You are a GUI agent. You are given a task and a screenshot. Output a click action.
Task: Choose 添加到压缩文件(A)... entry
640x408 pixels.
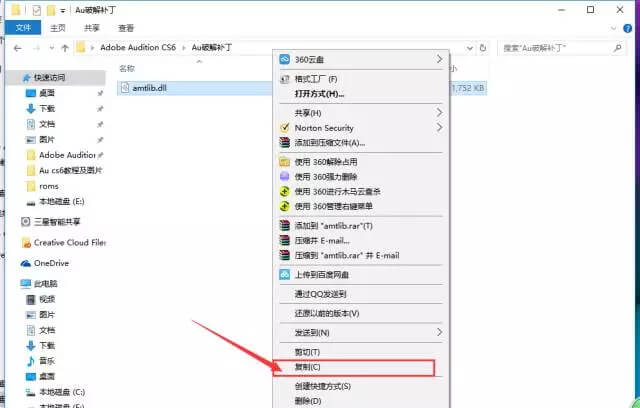[361, 143]
